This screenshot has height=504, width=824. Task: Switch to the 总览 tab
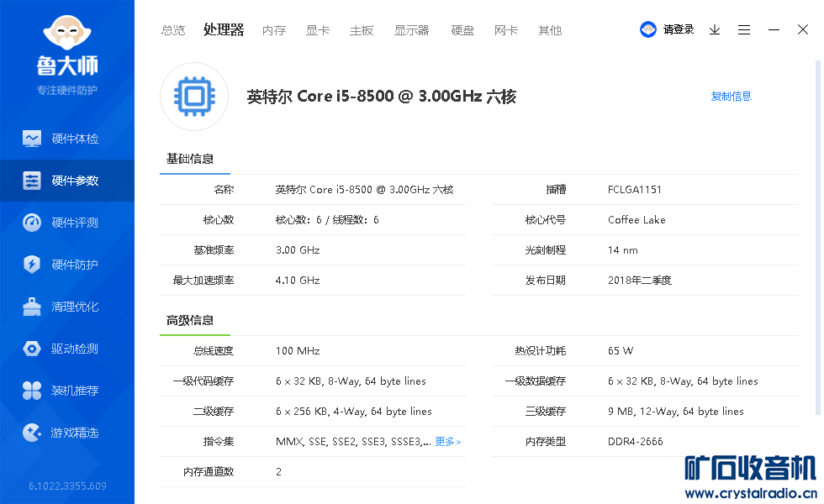[173, 30]
